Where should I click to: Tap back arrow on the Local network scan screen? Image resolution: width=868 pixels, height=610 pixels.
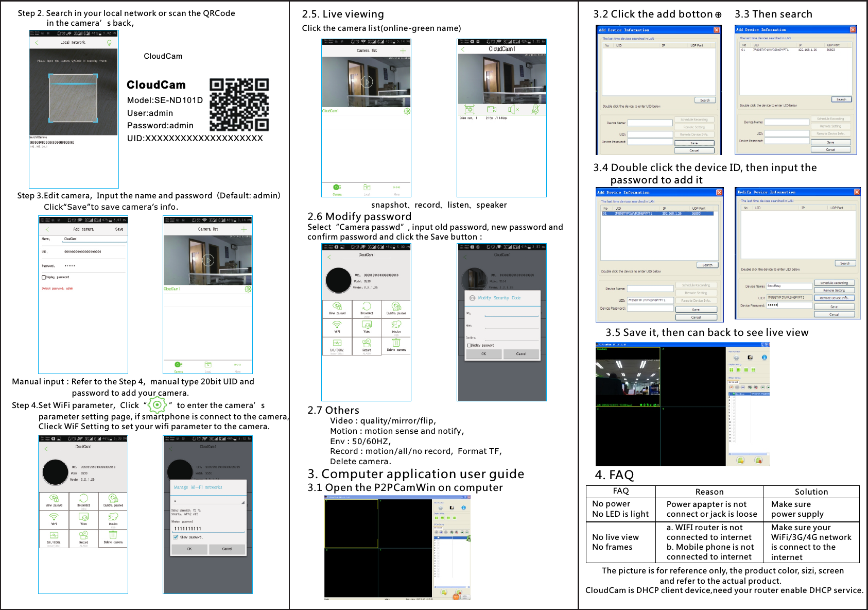(x=37, y=42)
